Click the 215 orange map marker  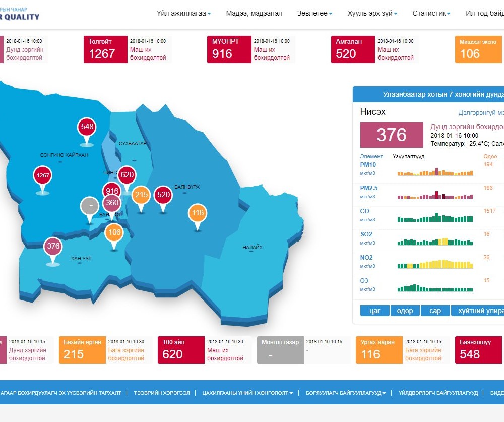141,195
